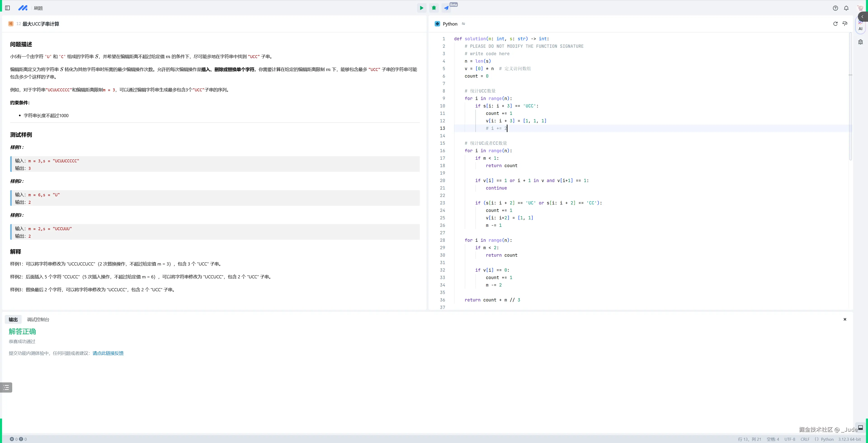Image resolution: width=868 pixels, height=443 pixels.
Task: Toggle the left sidebar panel icon
Action: [7, 8]
